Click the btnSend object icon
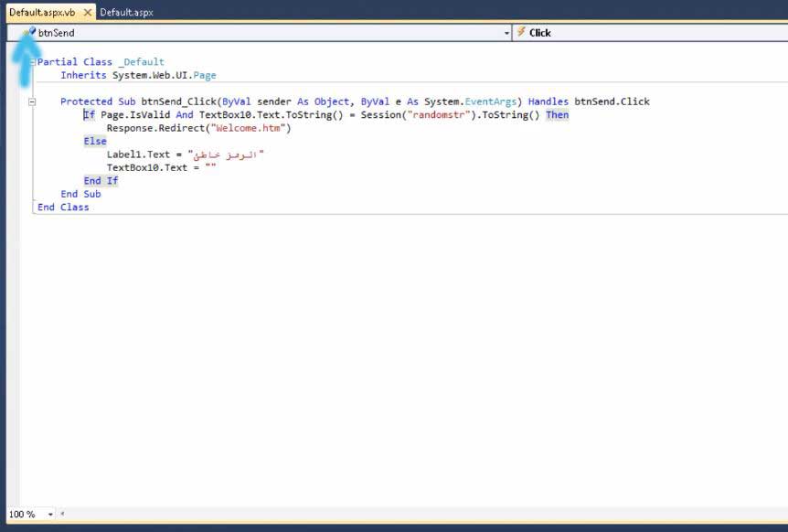This screenshot has width=788, height=532. coord(31,32)
